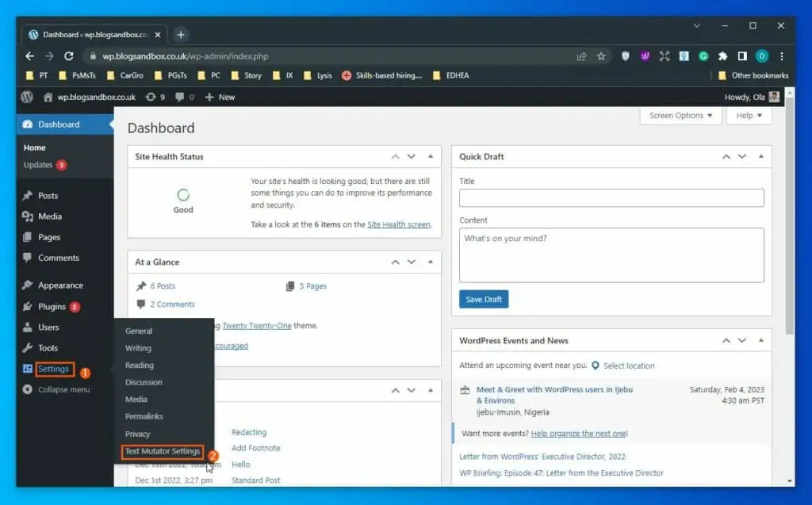Move At a Glance panel up
Image resolution: width=812 pixels, height=505 pixels.
396,262
